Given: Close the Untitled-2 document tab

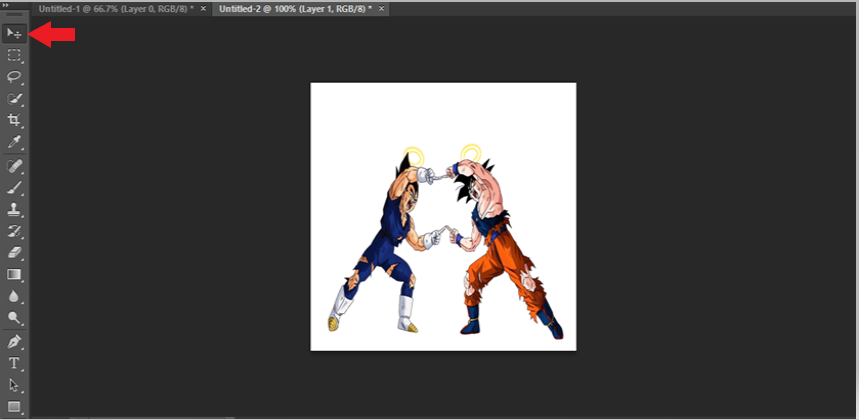Looking at the screenshot, I should pos(381,9).
